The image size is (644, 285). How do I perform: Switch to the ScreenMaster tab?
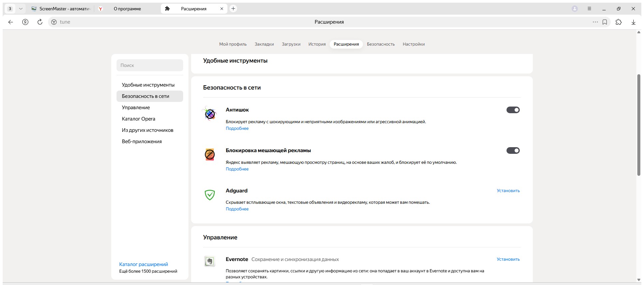click(x=61, y=9)
